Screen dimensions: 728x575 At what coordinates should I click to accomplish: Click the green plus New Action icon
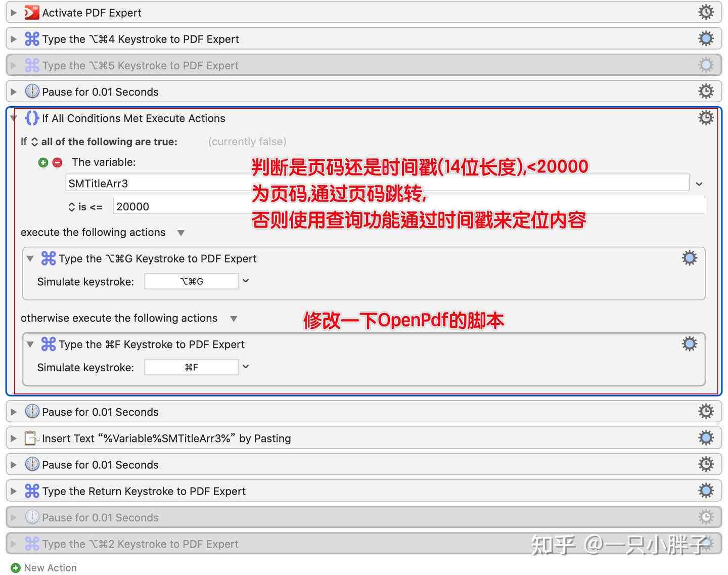coord(16,568)
